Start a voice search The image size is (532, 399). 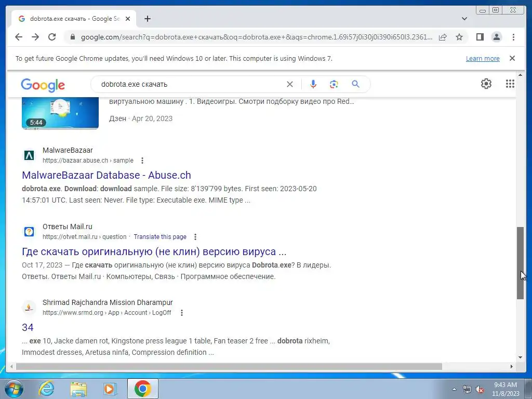click(313, 84)
